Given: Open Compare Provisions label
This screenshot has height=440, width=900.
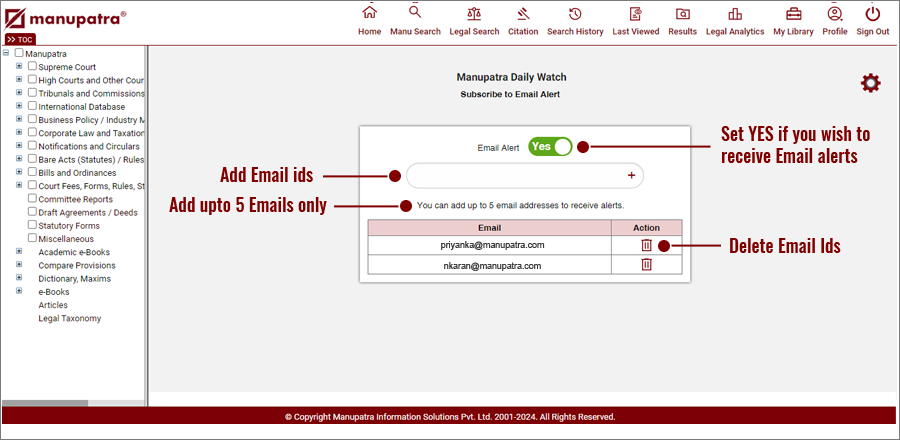Looking at the screenshot, I should tap(77, 266).
